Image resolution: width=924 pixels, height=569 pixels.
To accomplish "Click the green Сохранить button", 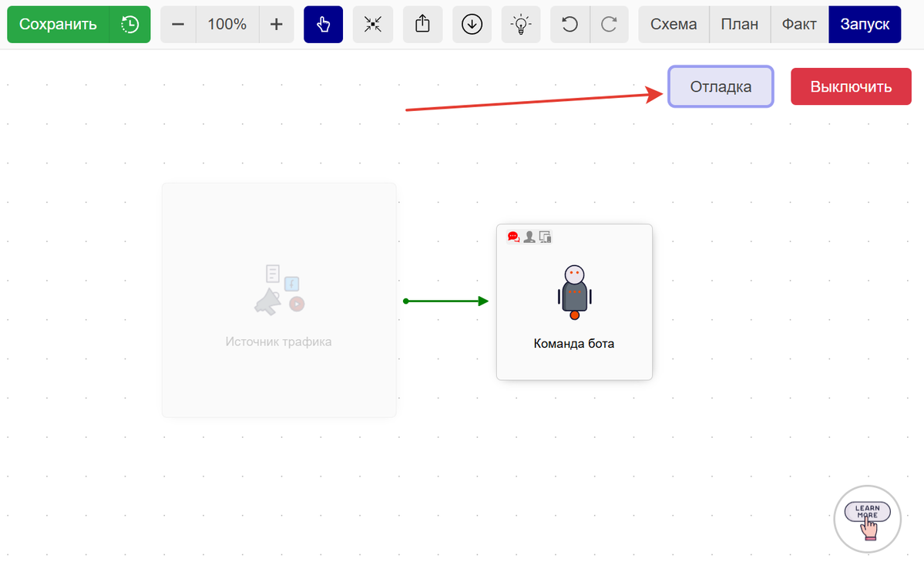I will (58, 24).
